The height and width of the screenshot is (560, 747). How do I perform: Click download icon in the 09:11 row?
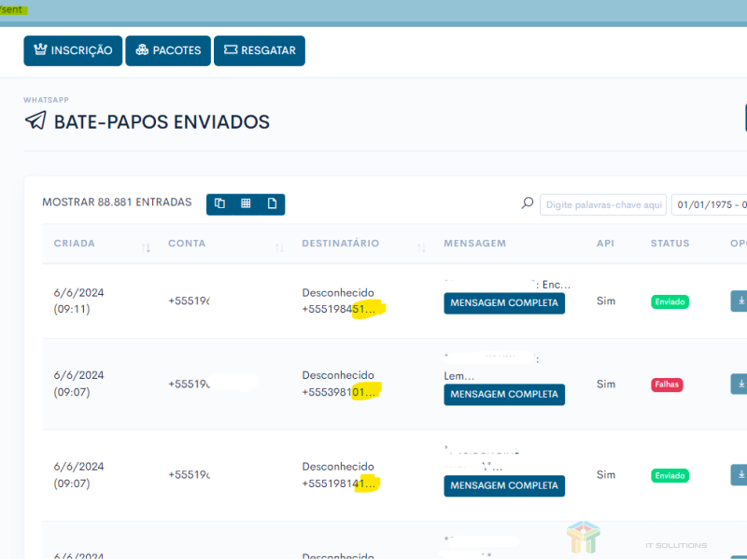click(740, 301)
